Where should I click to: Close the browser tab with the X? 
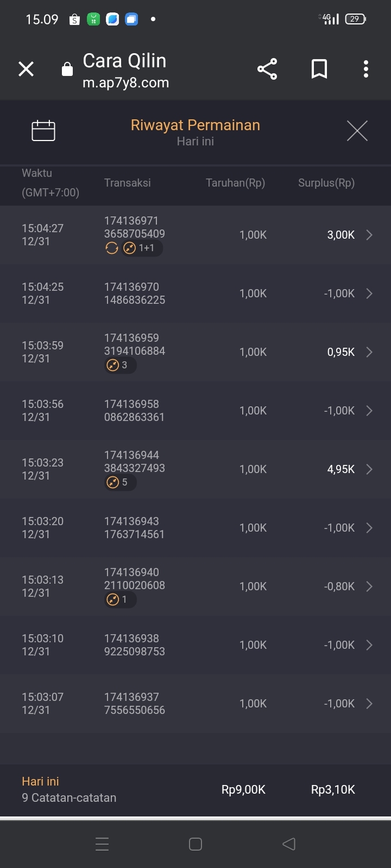(26, 69)
